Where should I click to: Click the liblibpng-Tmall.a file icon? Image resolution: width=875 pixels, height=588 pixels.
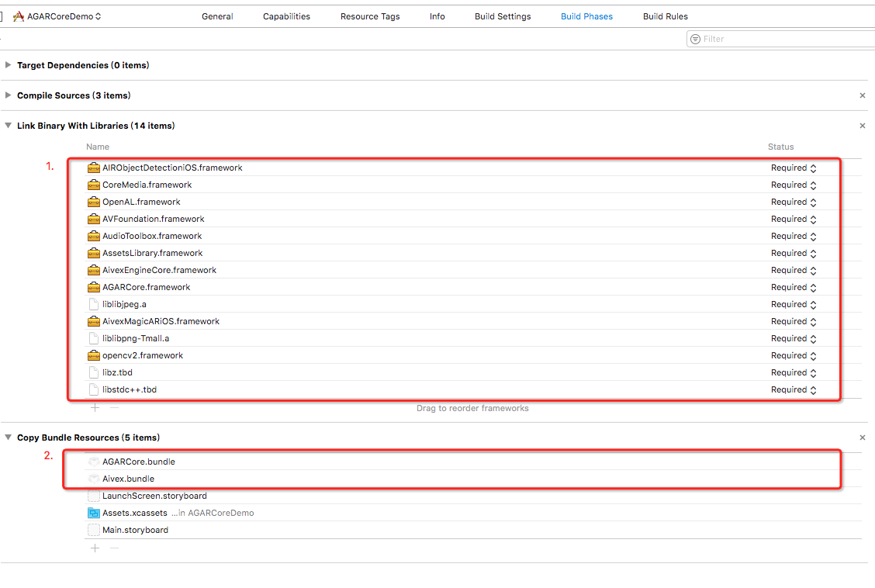(x=94, y=338)
